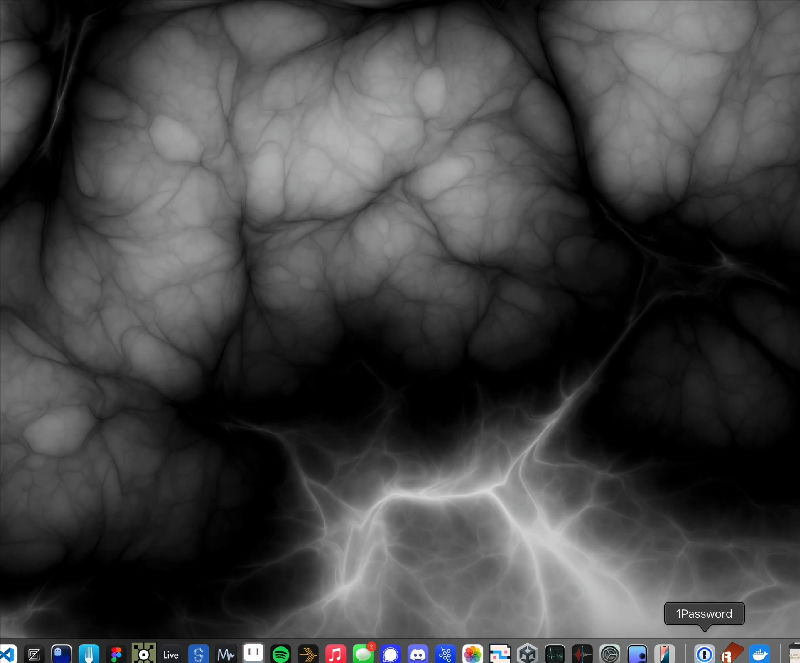
Task: Click the white two-slot app icon in the Dock
Action: coord(251,653)
